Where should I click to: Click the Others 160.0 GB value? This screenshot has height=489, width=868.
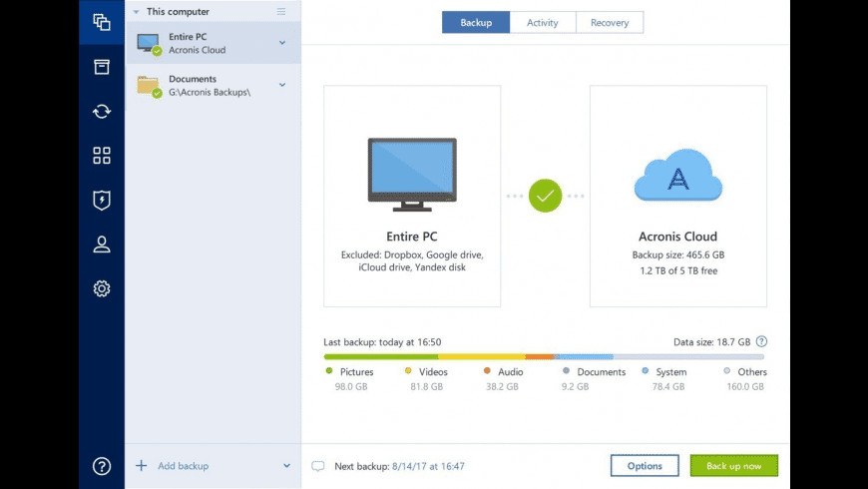745,386
